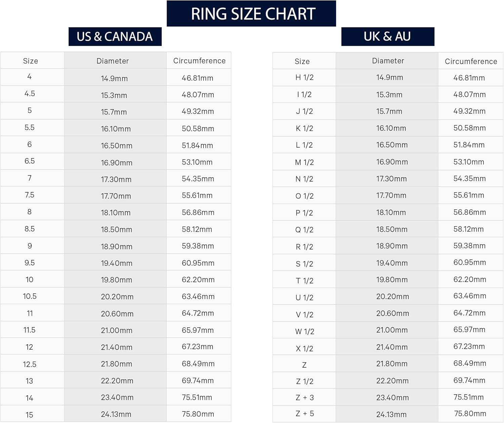
Task: Select the UK size N 1/2 cell
Action: [x=304, y=179]
